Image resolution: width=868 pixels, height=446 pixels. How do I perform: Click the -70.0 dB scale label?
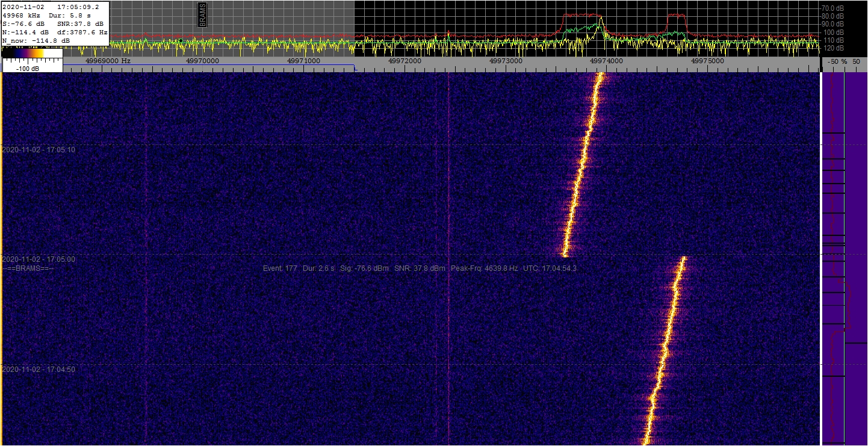click(x=832, y=8)
